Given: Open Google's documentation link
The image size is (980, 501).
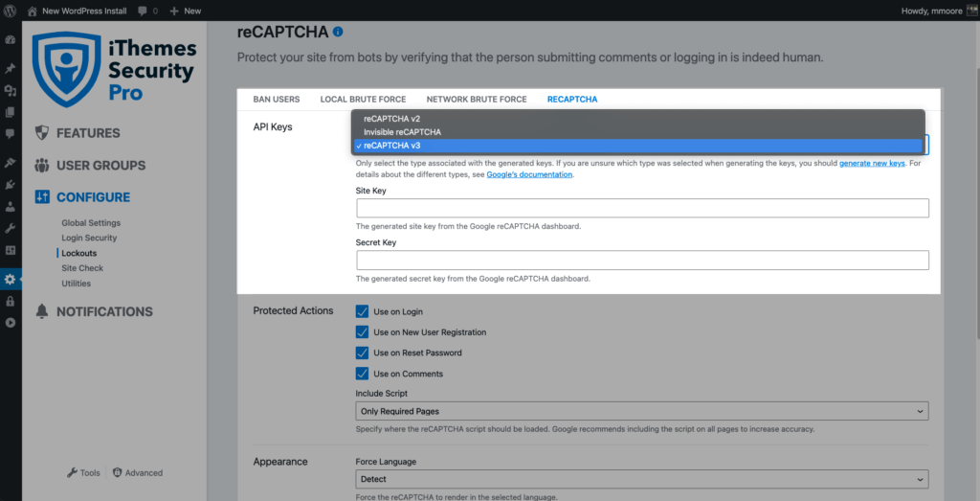Looking at the screenshot, I should click(529, 174).
